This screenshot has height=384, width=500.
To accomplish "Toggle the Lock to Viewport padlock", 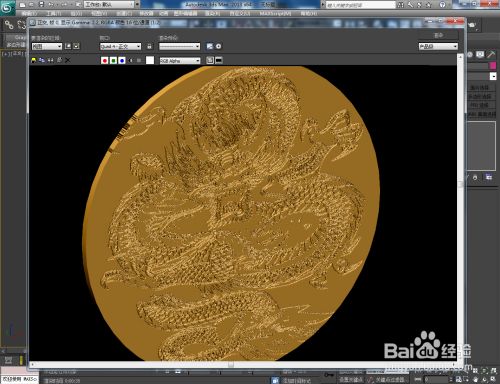I will coord(149,46).
